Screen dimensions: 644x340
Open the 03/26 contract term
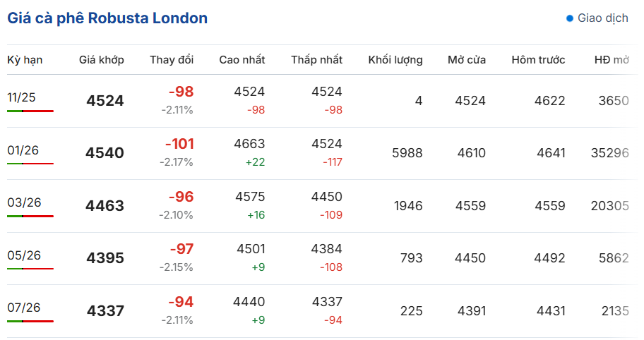[24, 202]
